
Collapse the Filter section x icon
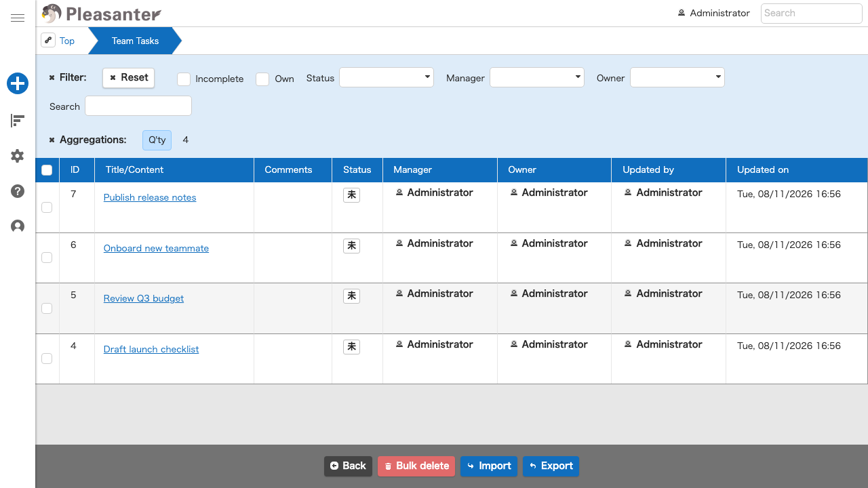52,78
